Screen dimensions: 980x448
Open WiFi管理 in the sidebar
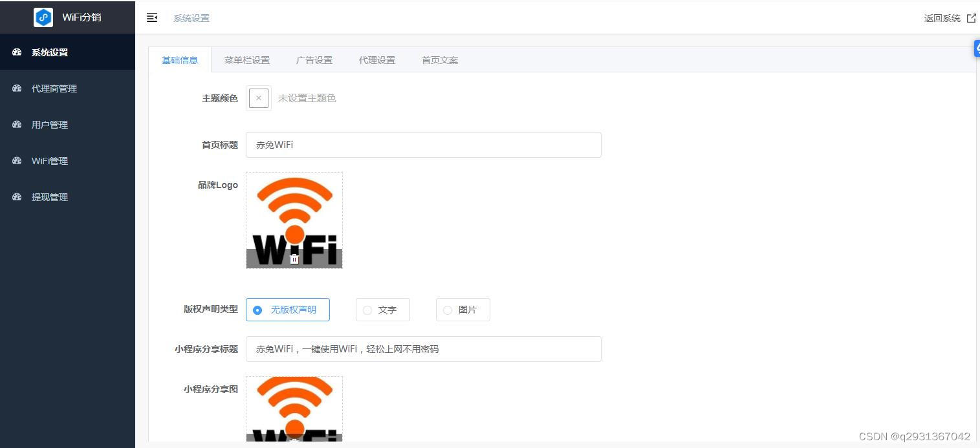[67, 161]
